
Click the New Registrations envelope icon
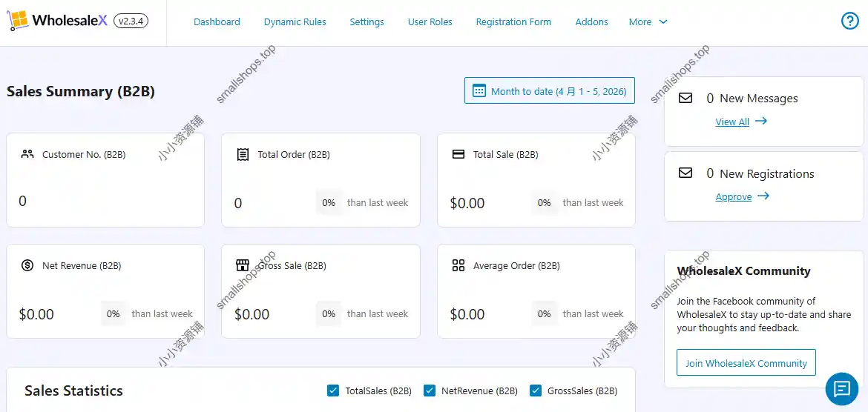point(685,173)
